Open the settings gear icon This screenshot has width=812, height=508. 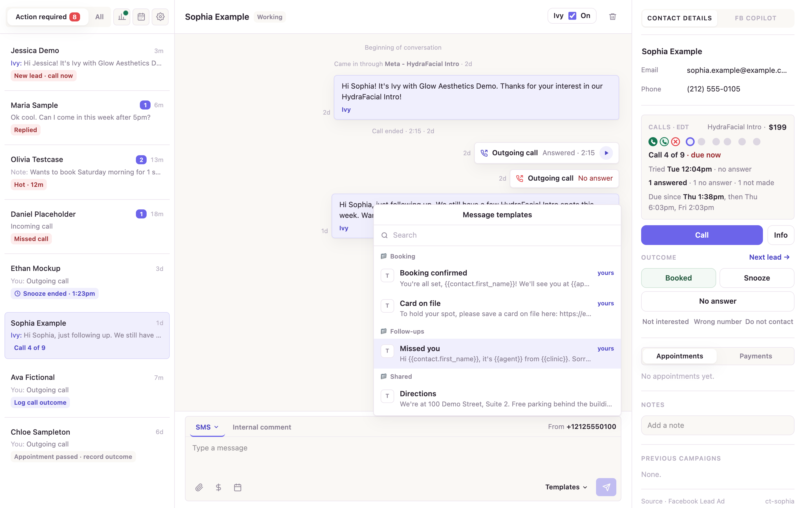160,16
